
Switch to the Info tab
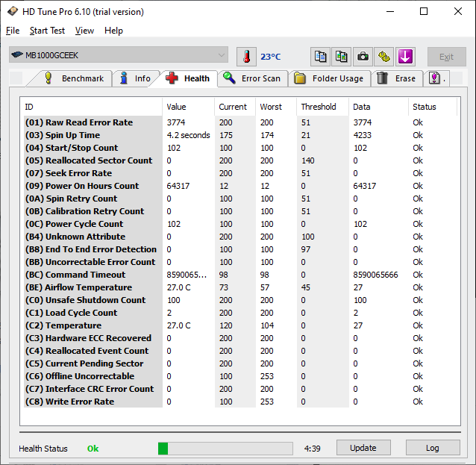click(136, 78)
